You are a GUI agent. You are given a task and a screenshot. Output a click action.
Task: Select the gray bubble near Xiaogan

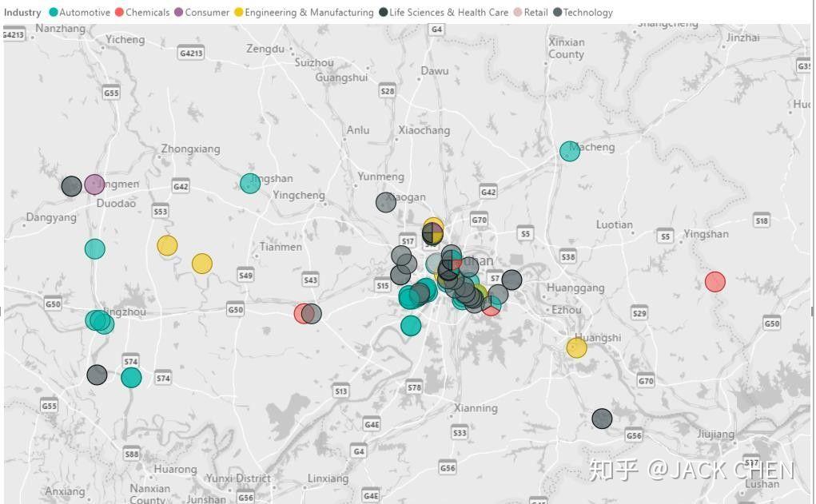click(x=386, y=202)
